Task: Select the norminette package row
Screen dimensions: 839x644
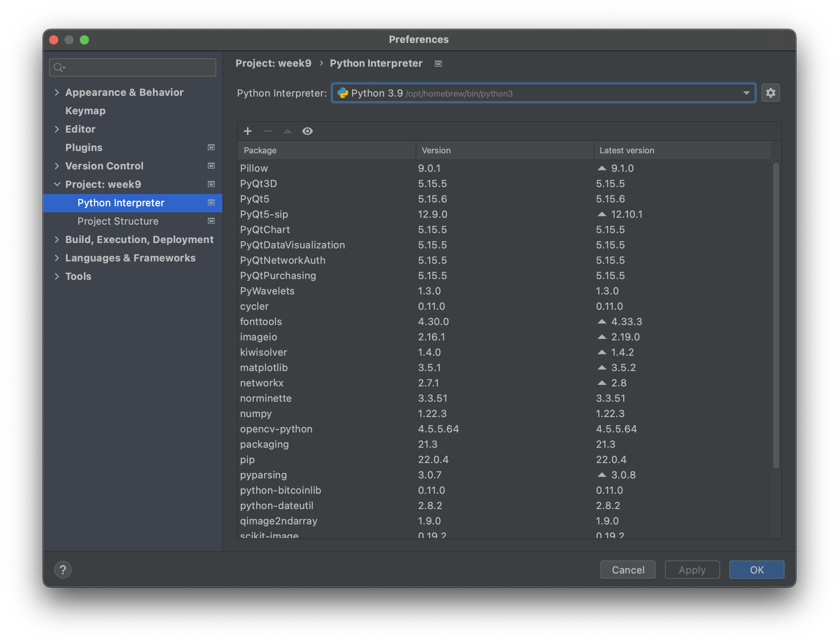Action: [x=504, y=398]
